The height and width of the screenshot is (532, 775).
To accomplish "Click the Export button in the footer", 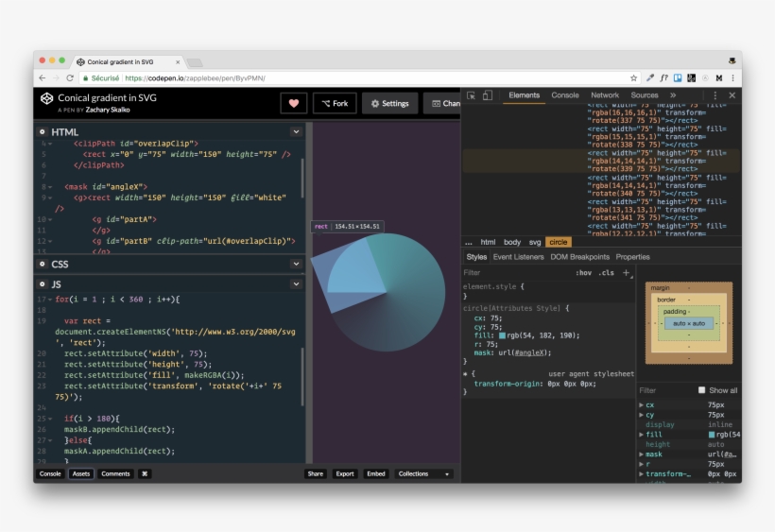I will point(345,473).
